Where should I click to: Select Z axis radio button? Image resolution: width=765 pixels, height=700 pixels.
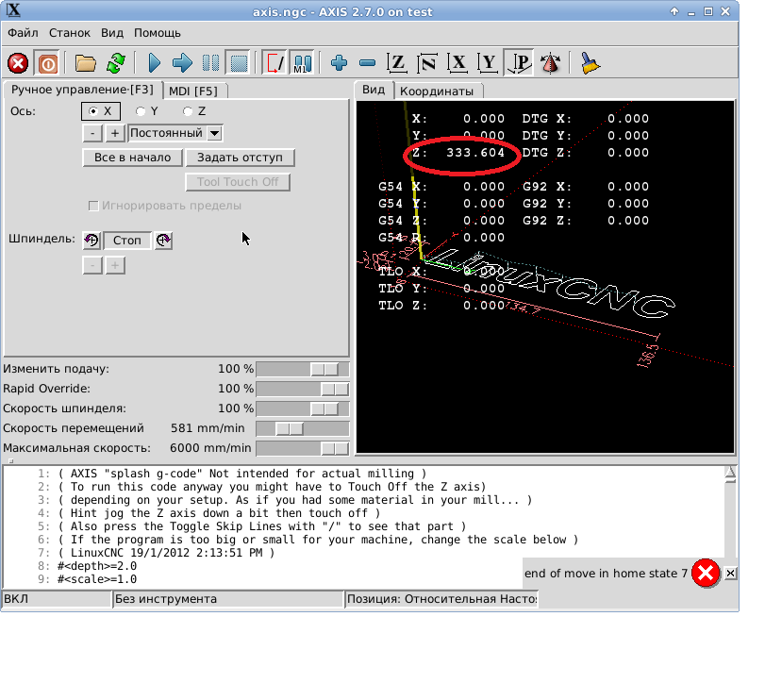[x=194, y=111]
